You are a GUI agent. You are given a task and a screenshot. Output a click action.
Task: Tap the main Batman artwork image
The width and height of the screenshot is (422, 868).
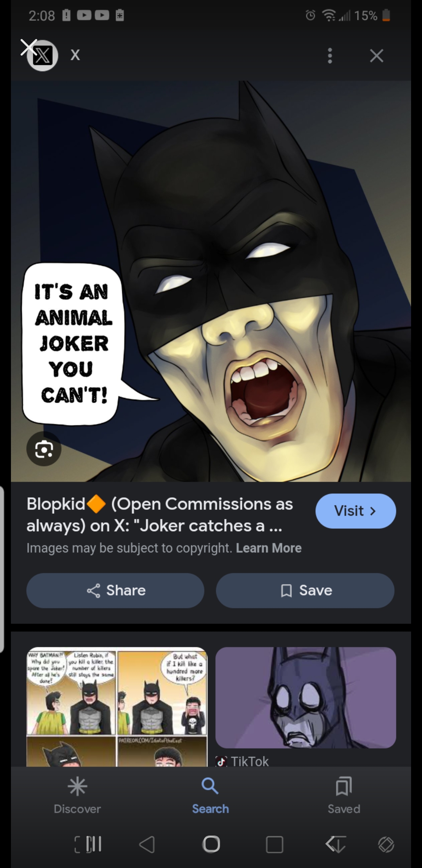click(211, 281)
